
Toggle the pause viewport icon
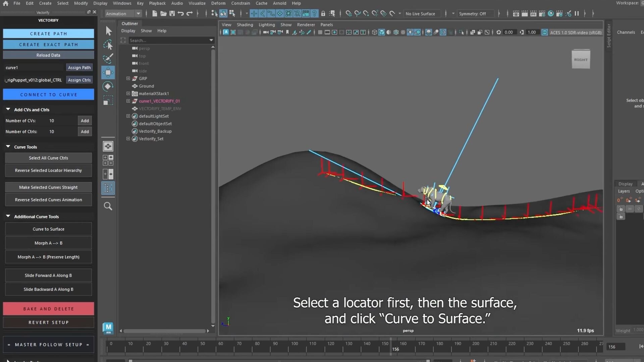coord(577,13)
